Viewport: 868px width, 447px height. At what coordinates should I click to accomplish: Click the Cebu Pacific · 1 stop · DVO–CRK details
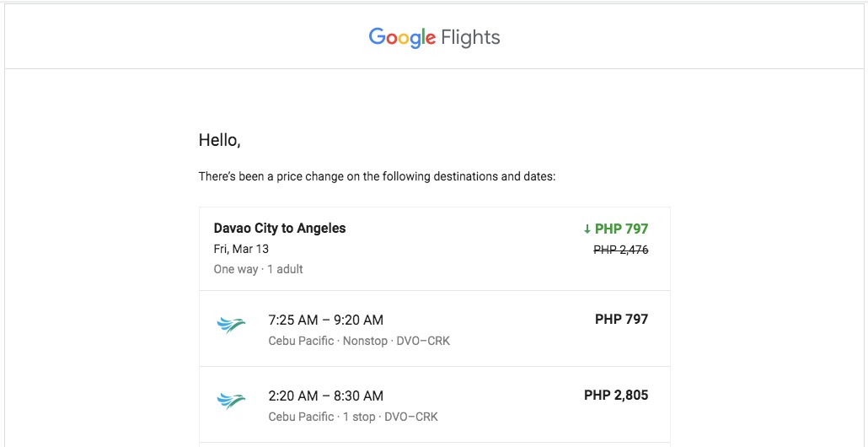(352, 417)
